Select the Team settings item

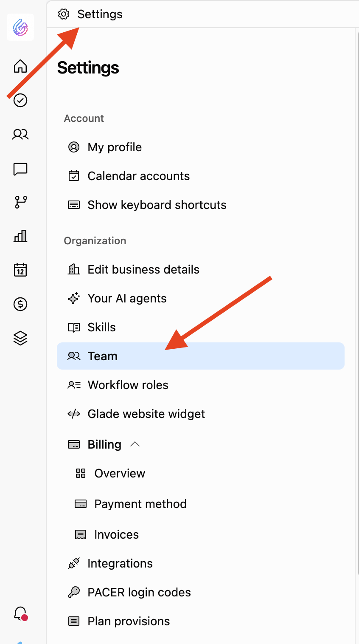(x=201, y=356)
